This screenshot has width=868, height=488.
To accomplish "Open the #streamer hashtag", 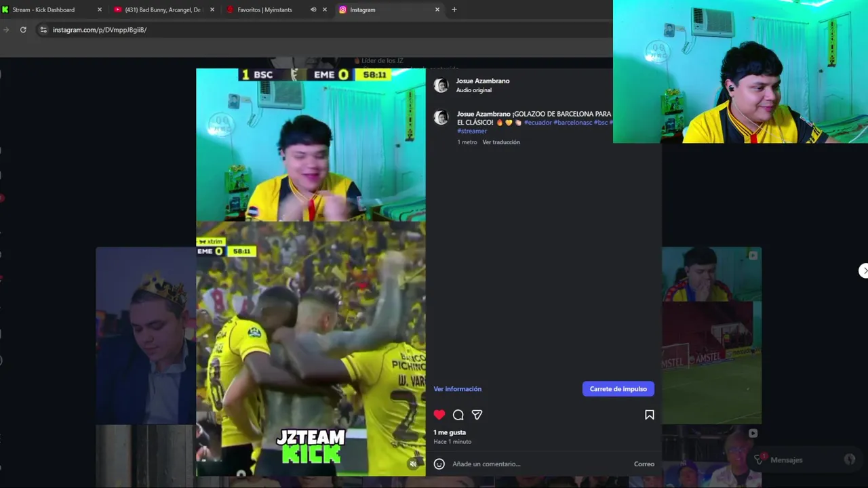I will tap(472, 131).
